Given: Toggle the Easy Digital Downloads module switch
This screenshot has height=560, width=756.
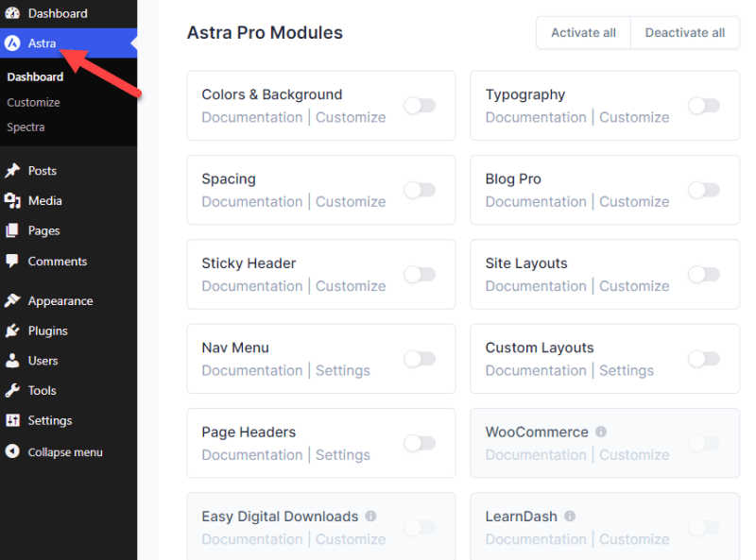Looking at the screenshot, I should (420, 527).
